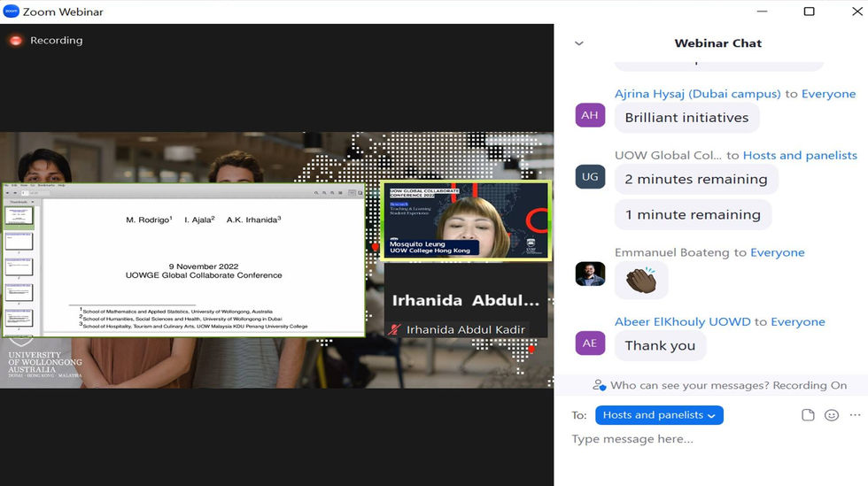Click the clapping hands emoji message

(x=641, y=280)
